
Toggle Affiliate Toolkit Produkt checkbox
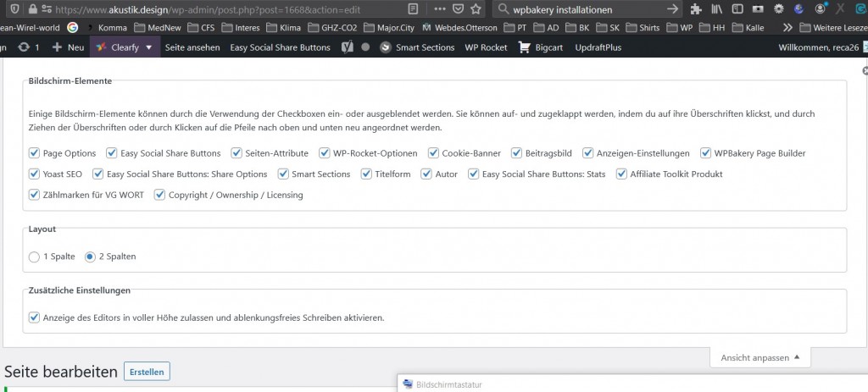tap(621, 174)
